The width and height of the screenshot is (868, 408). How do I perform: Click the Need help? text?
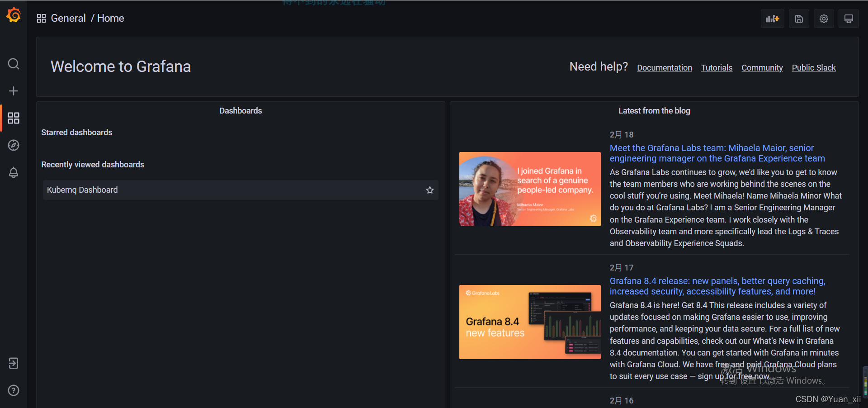[599, 66]
